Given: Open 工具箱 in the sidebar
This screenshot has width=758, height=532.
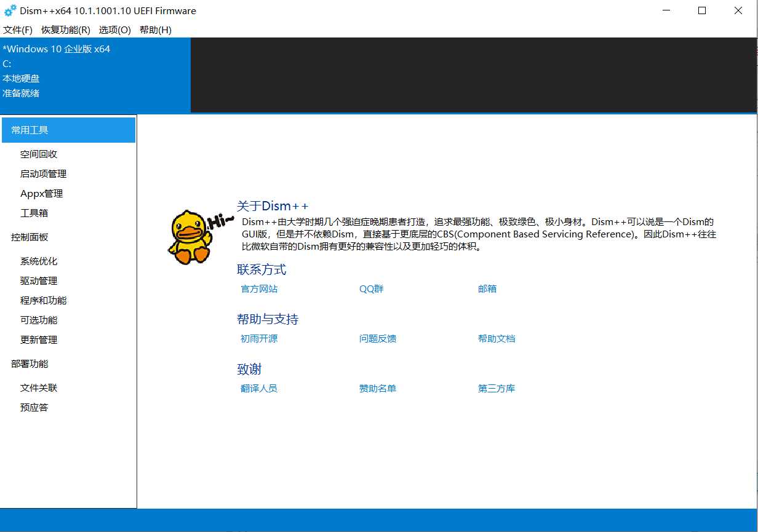Looking at the screenshot, I should 34,213.
